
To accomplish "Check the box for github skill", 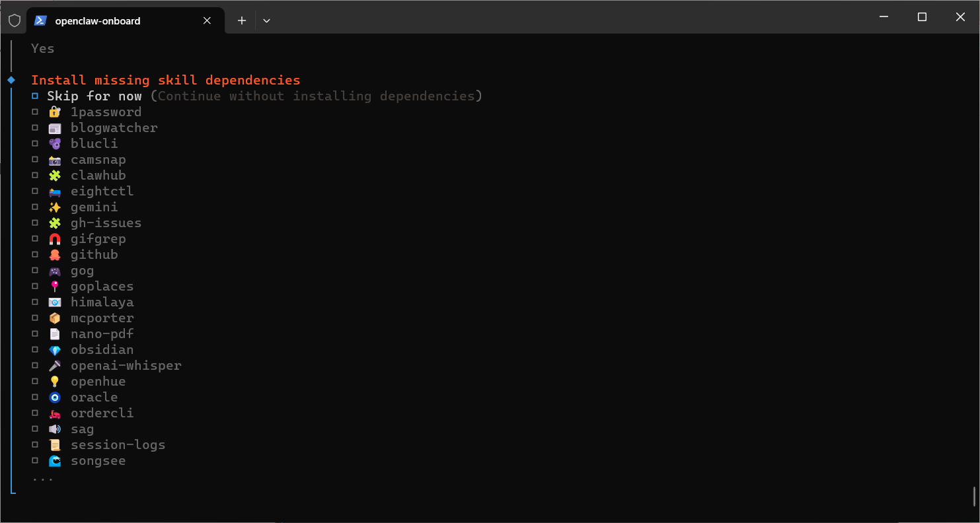I will tap(35, 255).
